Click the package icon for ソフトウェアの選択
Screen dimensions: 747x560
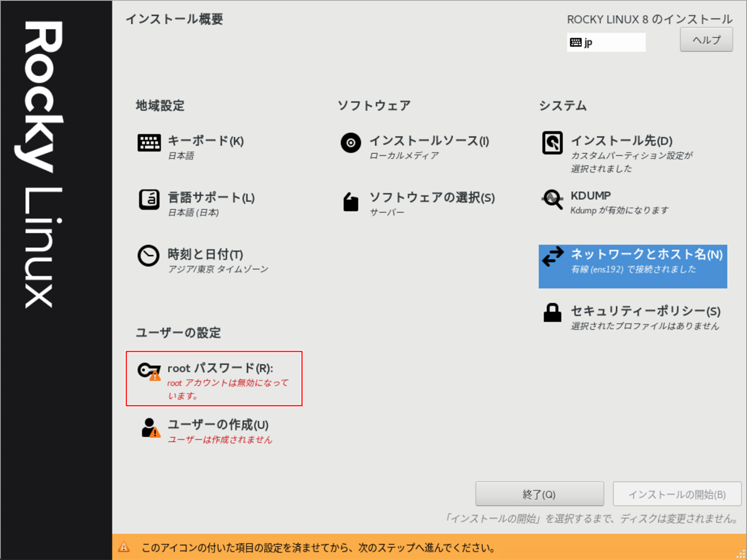point(351,202)
